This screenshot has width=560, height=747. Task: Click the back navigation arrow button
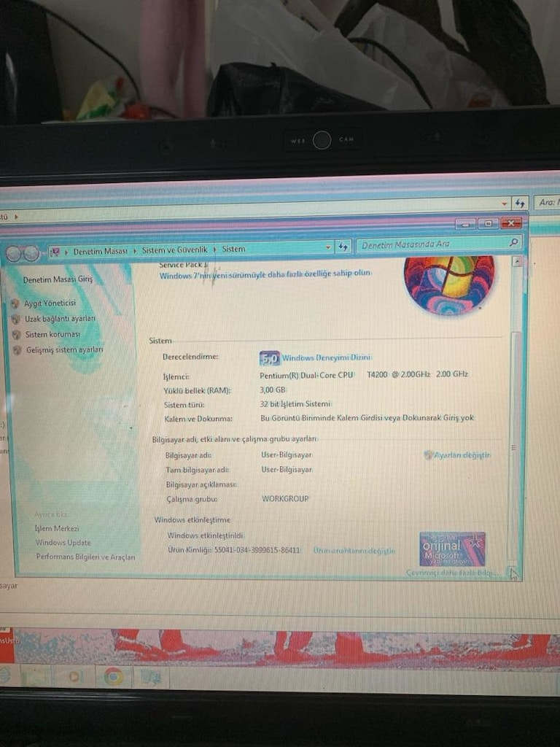pos(13,254)
